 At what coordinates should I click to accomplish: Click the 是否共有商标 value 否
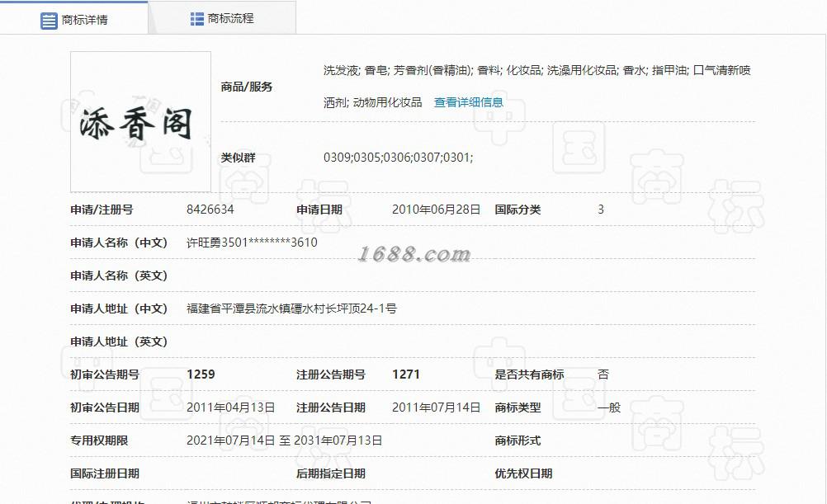(603, 374)
